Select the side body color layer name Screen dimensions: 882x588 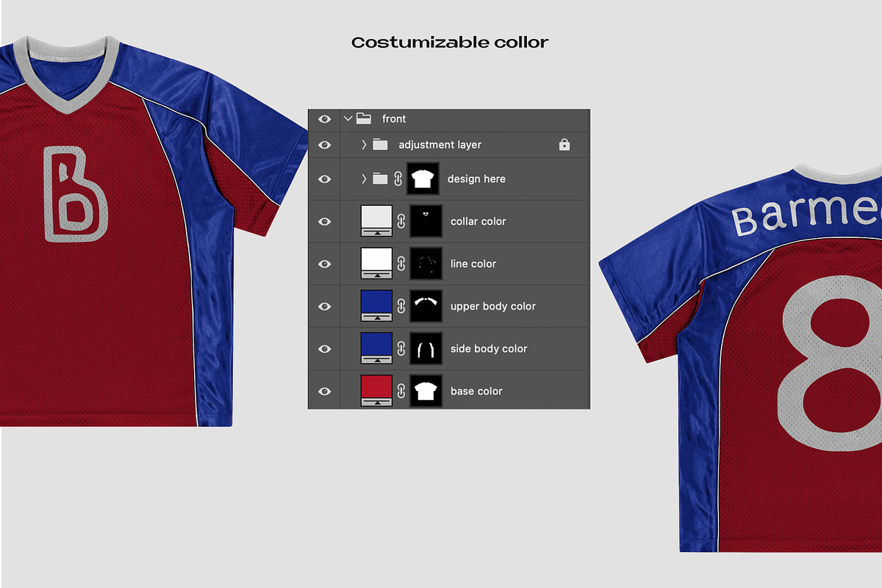point(489,349)
